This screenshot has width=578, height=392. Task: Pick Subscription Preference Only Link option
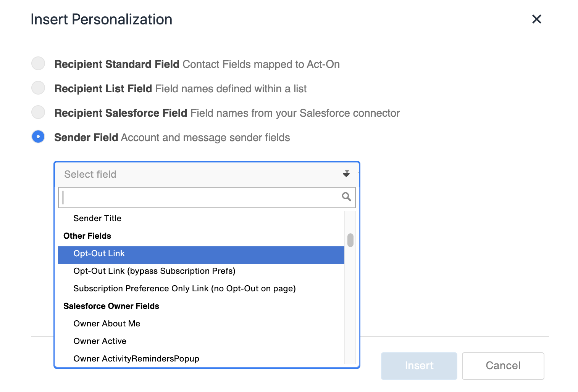click(x=184, y=289)
